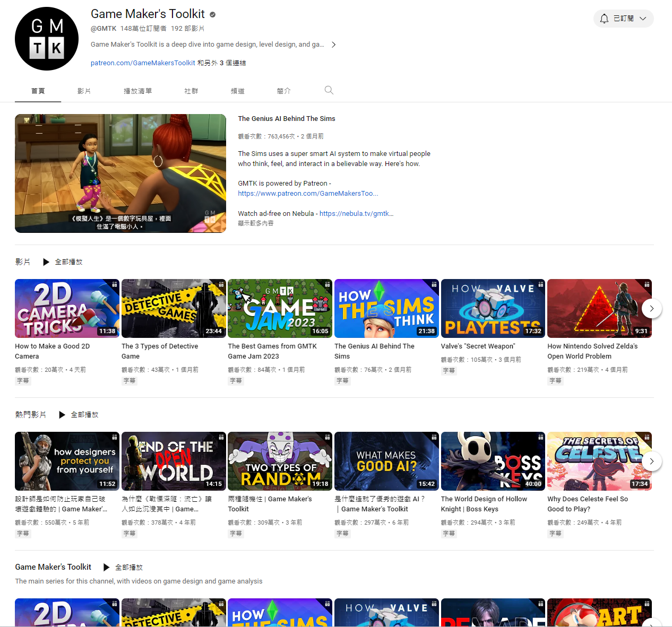Click 字幕 badge under Why Does Celeste Feel So Good
The width and height of the screenshot is (672, 627).
point(555,534)
